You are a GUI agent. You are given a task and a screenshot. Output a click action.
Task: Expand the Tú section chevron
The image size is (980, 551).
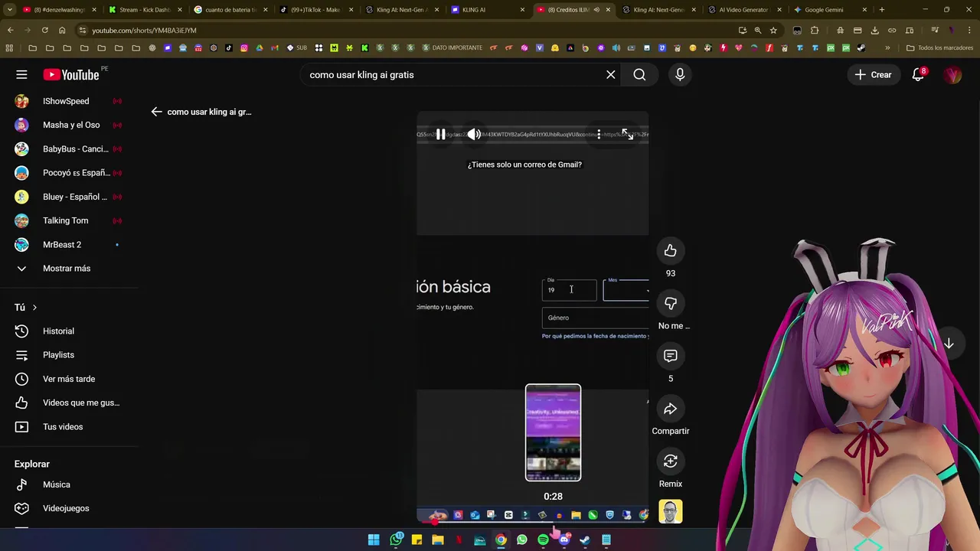pos(34,307)
